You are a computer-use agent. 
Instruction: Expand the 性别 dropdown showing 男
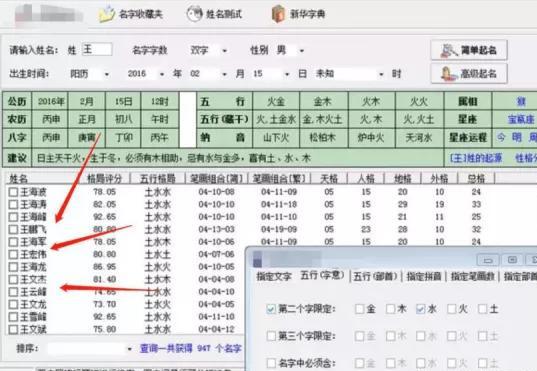[302, 51]
